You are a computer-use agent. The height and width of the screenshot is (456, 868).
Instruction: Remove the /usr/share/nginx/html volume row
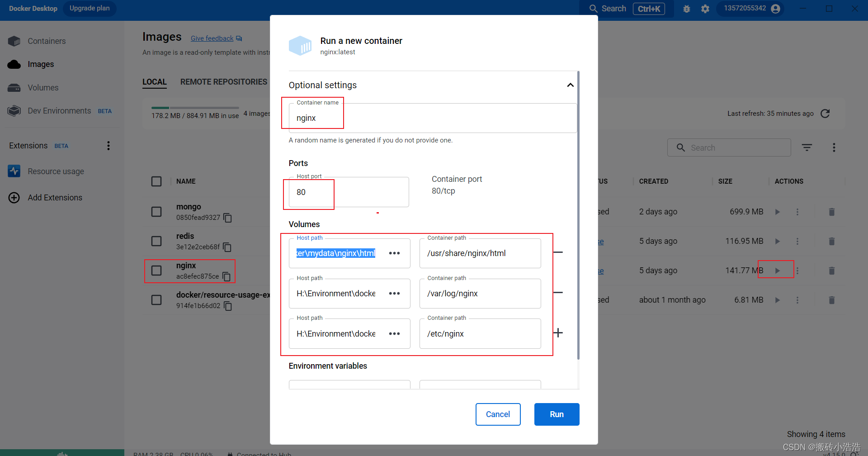(x=558, y=252)
